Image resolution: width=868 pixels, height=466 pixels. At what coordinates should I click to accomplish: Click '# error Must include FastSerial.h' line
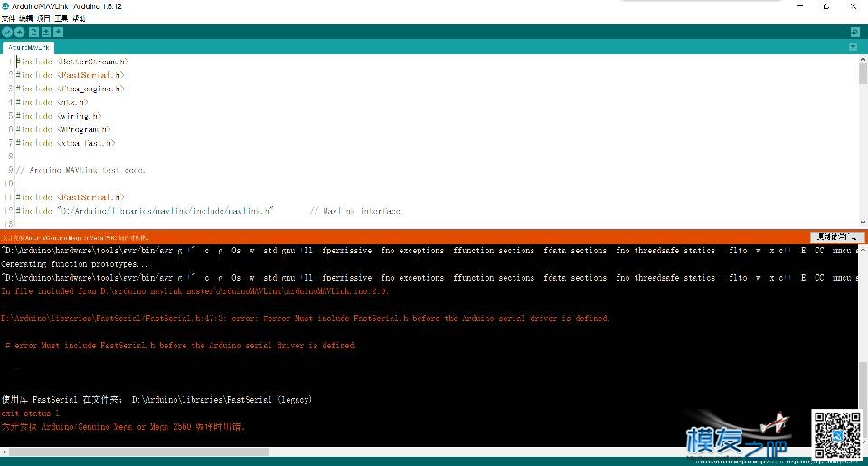click(x=181, y=346)
